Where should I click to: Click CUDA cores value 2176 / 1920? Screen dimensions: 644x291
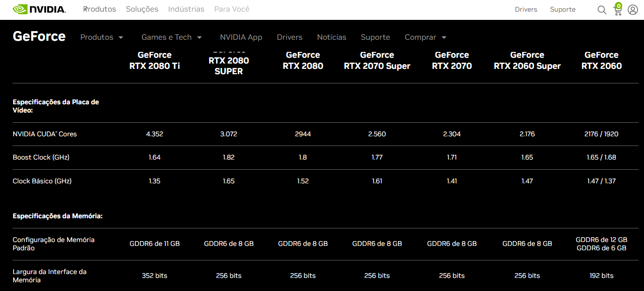pyautogui.click(x=601, y=134)
